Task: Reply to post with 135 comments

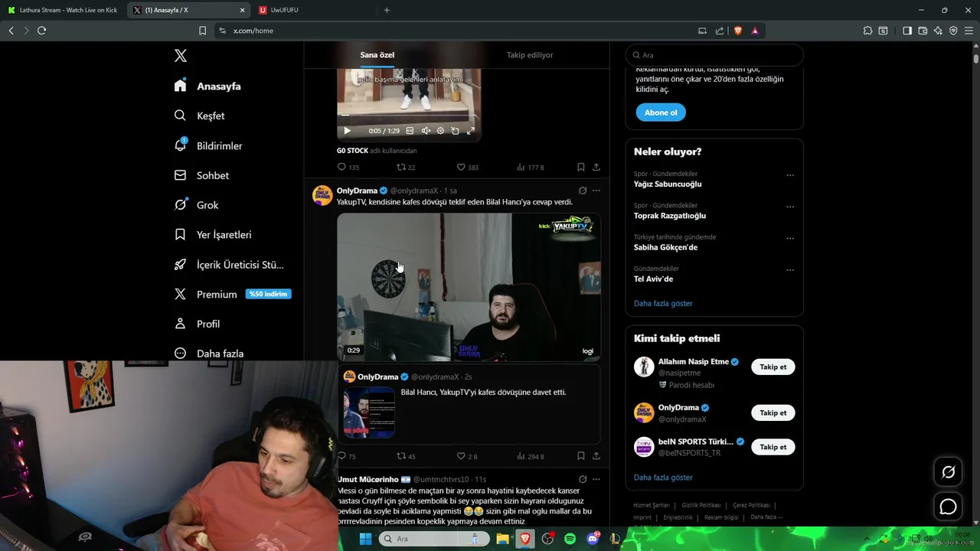Action: pyautogui.click(x=348, y=167)
